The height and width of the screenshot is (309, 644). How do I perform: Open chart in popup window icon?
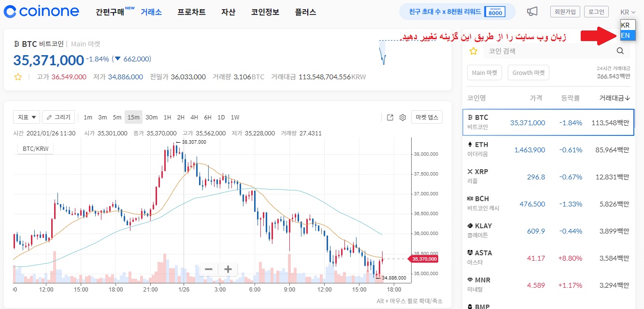pyautogui.click(x=390, y=117)
